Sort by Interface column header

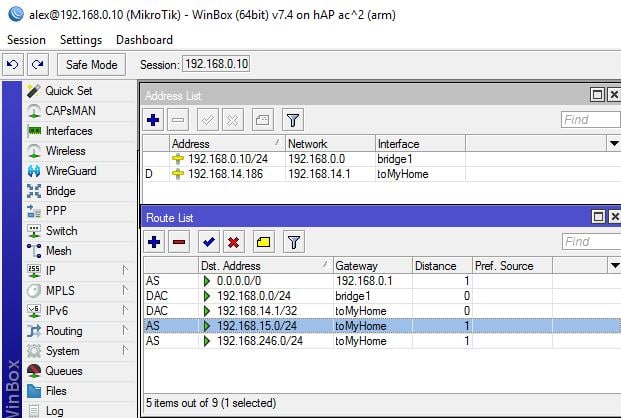tap(420, 143)
